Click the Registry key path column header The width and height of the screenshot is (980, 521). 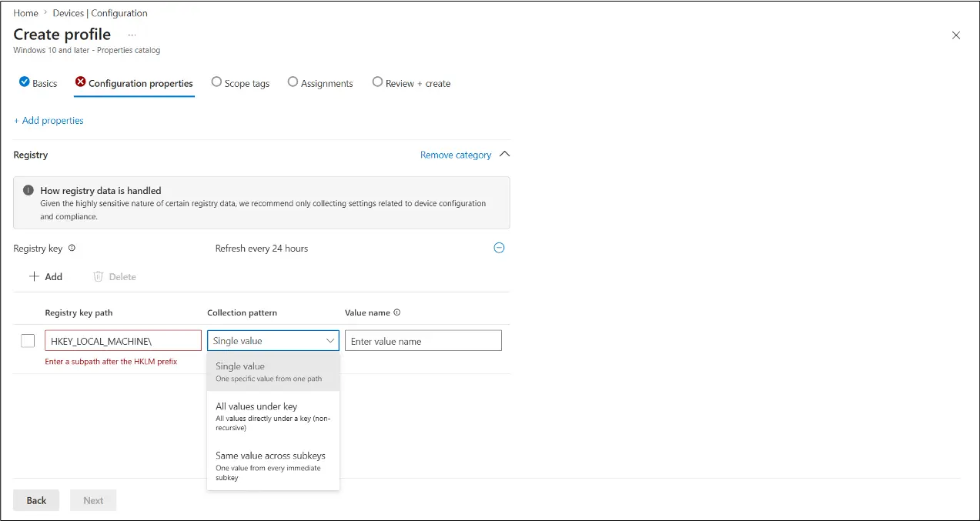79,312
